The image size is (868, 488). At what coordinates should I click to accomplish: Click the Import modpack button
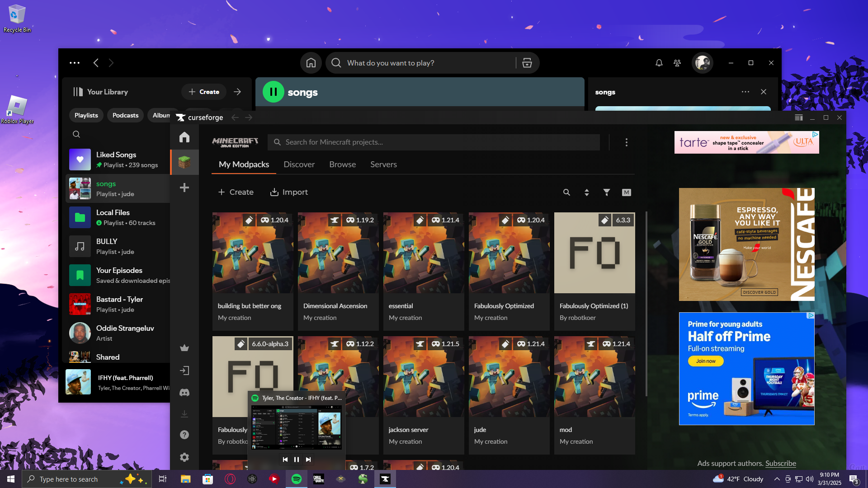click(288, 192)
